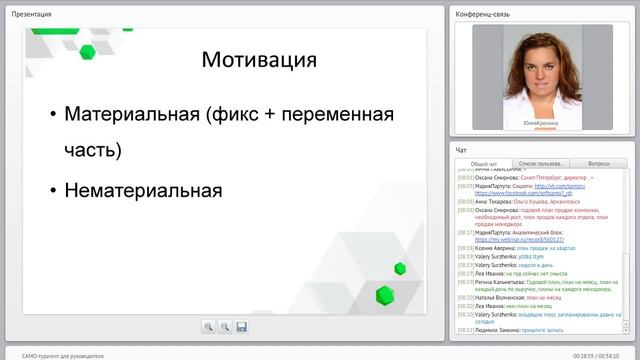Click the САМО-турагент для руководителя title
Viewport: 640px width, 360px height.
63,356
